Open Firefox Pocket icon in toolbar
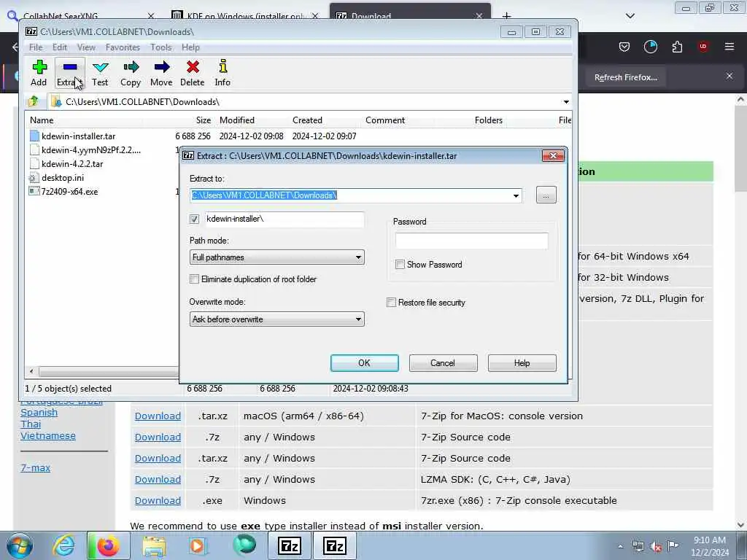 tap(624, 47)
